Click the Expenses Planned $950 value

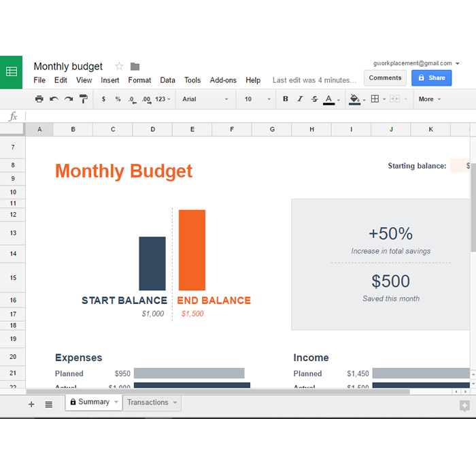(x=122, y=374)
